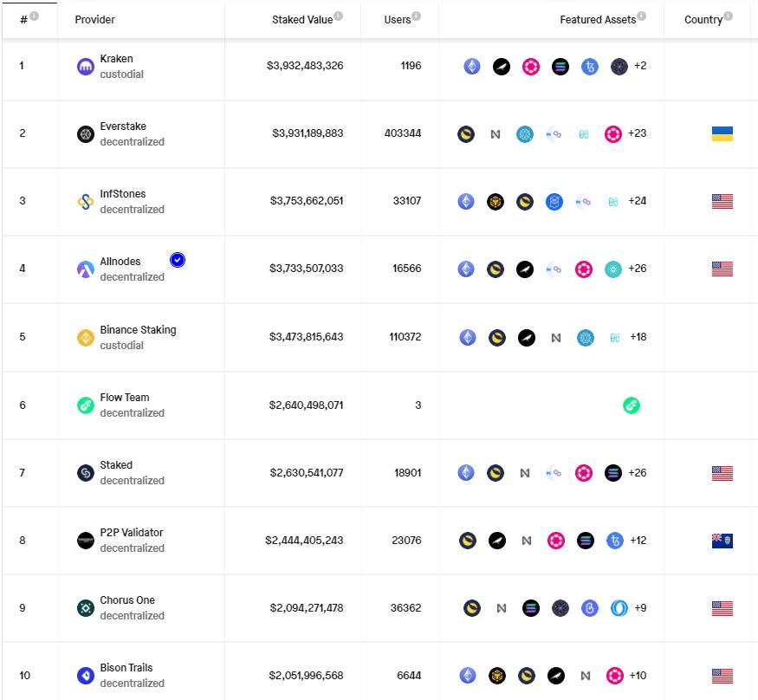Click the Ukraine flag in Everstake row
The height and width of the screenshot is (700, 758).
pyautogui.click(x=722, y=133)
